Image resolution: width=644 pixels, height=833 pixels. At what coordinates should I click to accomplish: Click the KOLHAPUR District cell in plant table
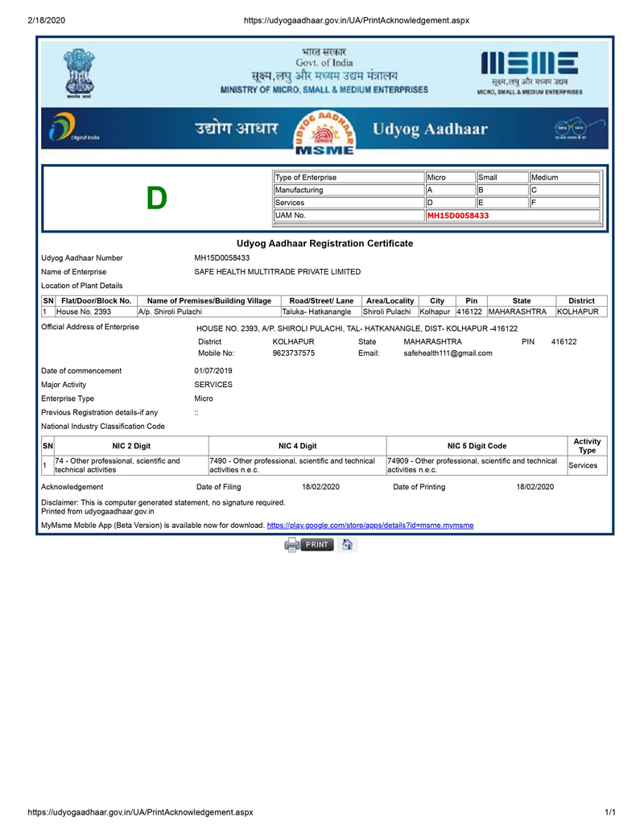tap(581, 311)
